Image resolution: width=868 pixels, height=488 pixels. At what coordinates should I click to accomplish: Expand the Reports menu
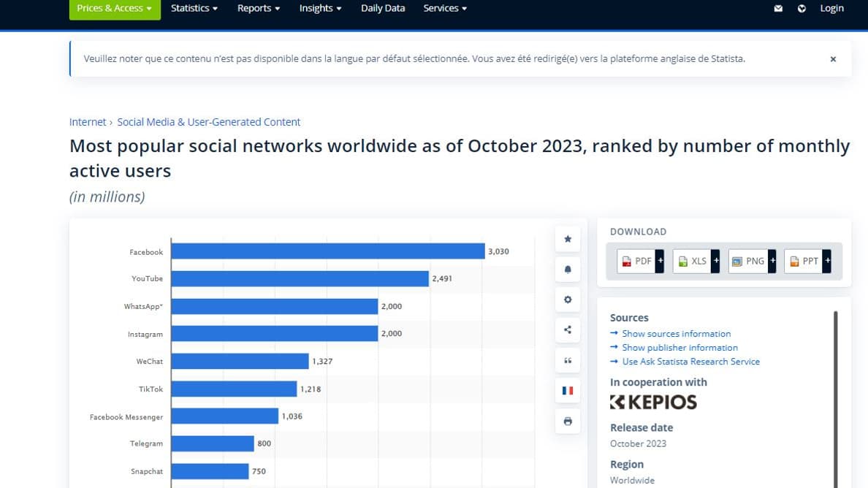pyautogui.click(x=259, y=9)
